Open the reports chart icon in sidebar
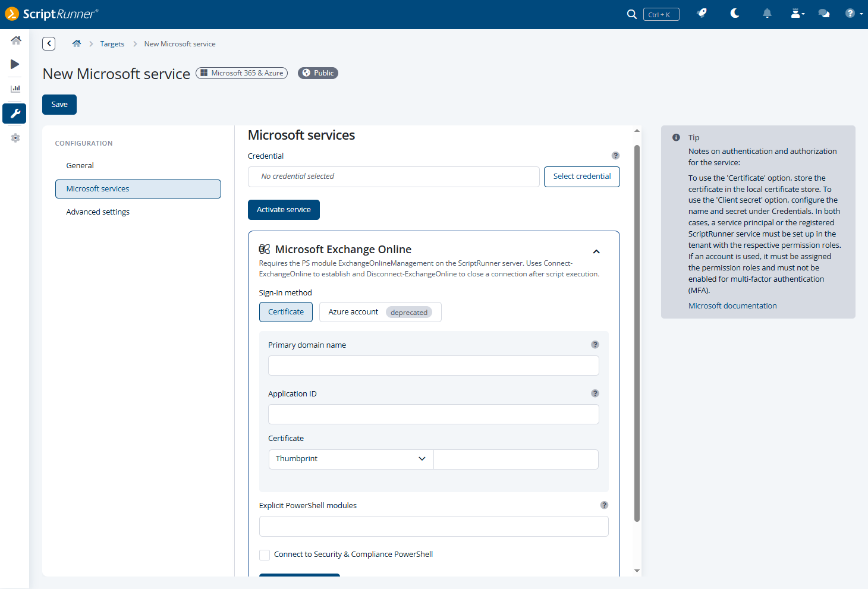Viewport: 868px width, 589px height. pyautogui.click(x=15, y=89)
